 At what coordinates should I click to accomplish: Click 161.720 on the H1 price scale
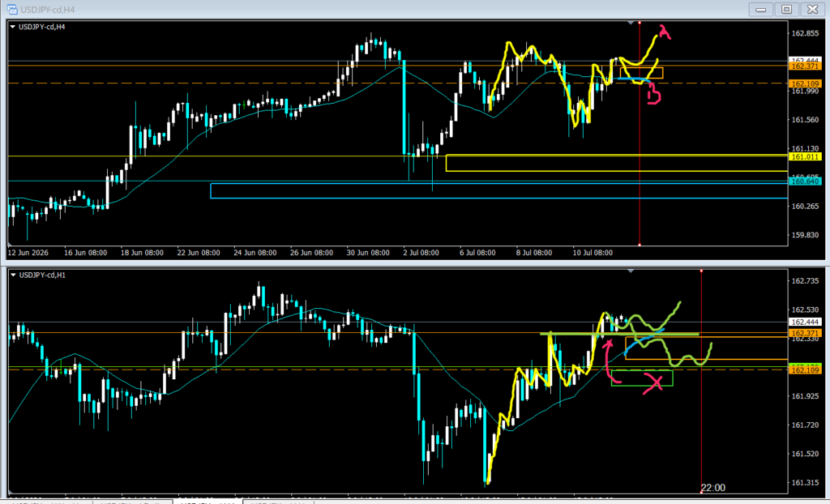tap(805, 425)
